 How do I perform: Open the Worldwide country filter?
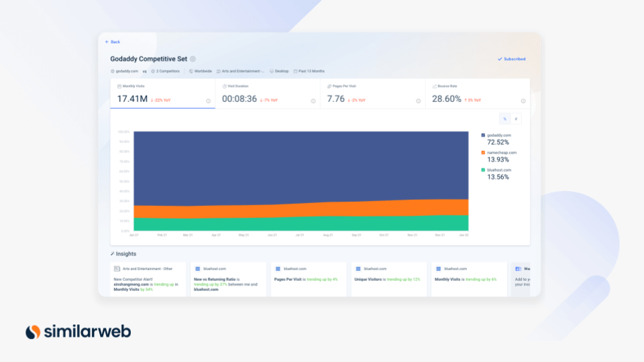click(201, 71)
